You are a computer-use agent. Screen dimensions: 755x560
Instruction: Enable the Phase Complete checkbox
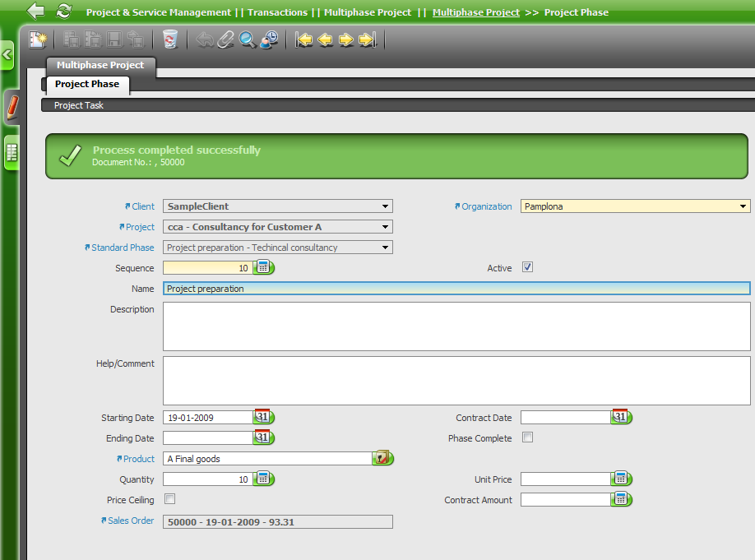(x=528, y=437)
